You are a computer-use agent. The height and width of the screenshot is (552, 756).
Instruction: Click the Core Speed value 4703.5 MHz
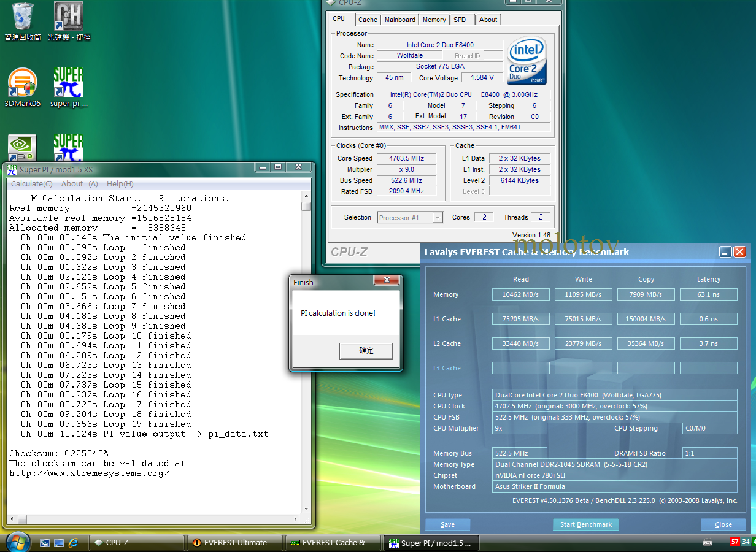[406, 158]
